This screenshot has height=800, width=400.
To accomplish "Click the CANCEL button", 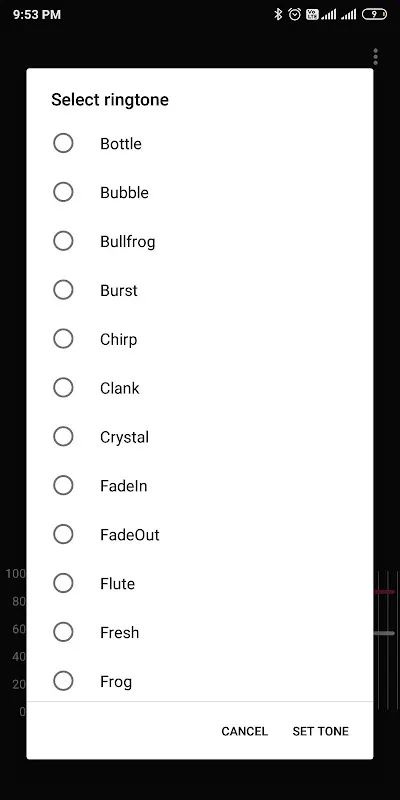I will [x=244, y=731].
